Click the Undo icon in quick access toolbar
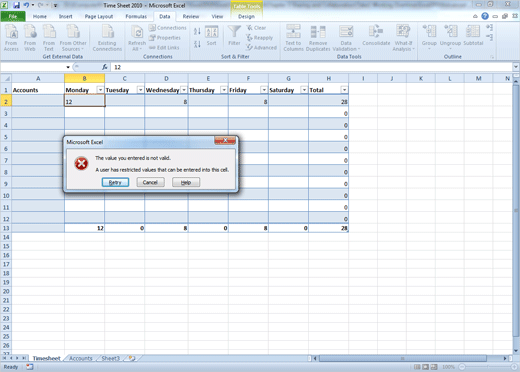Screen dimensions: 520x372 click(x=26, y=5)
